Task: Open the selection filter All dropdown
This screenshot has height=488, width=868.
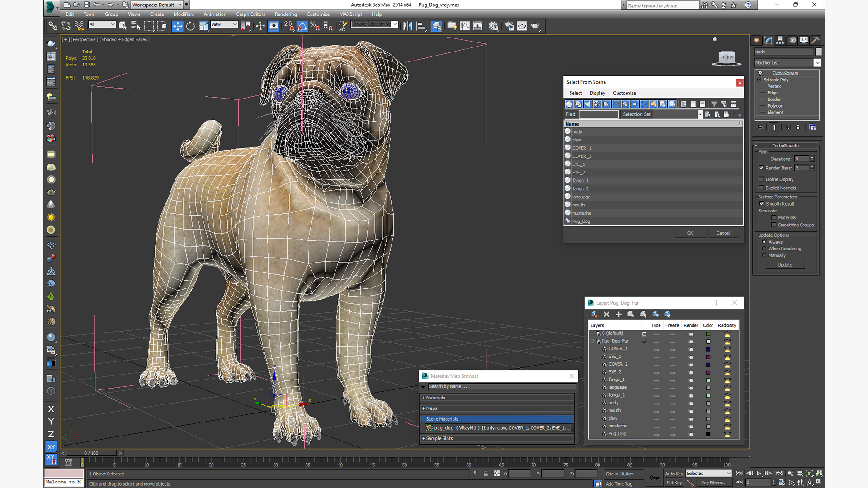Action: pos(102,24)
